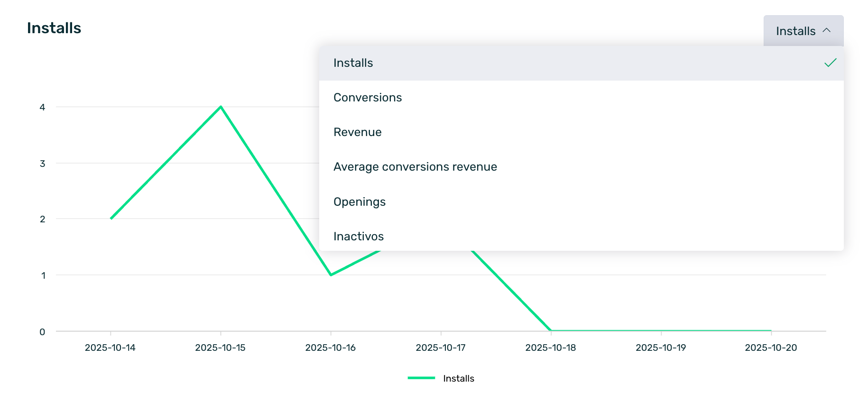Screen dimensions: 868x402
Task: Click the zero point at 2025-10-18
Action: [x=551, y=330]
